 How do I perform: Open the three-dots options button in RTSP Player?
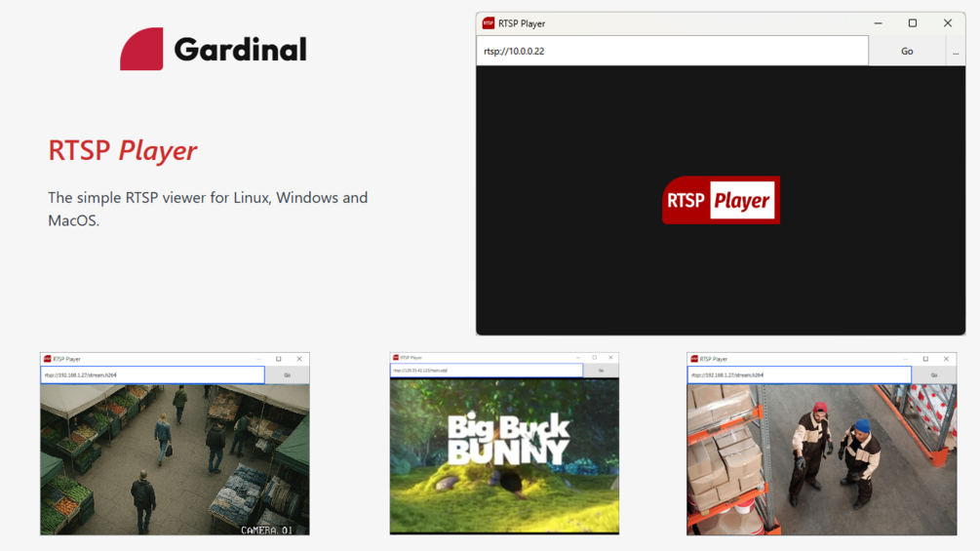pyautogui.click(x=956, y=52)
